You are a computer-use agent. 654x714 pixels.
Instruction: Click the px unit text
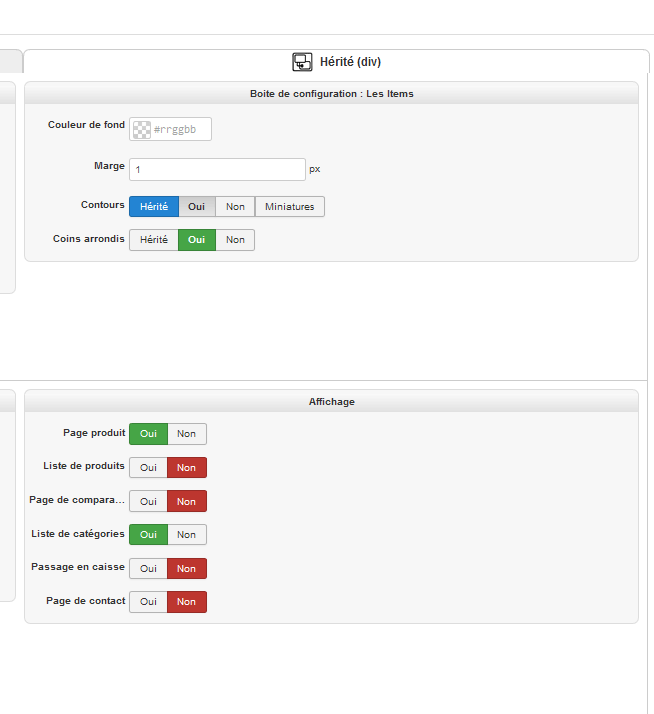tap(315, 169)
